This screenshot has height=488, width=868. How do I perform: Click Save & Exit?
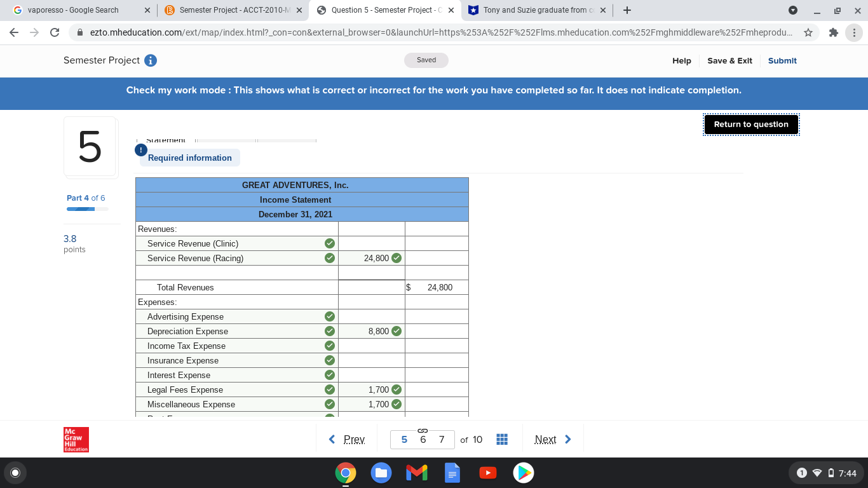(729, 60)
